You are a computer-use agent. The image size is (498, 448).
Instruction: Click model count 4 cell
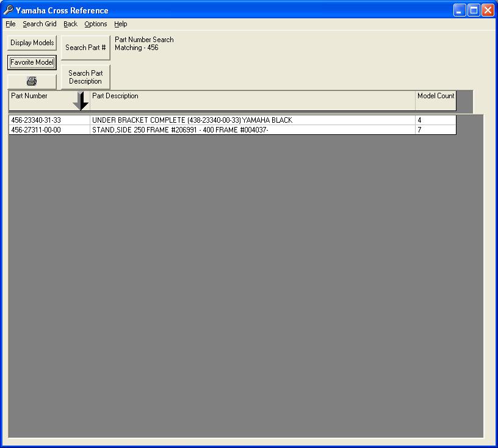(x=436, y=120)
